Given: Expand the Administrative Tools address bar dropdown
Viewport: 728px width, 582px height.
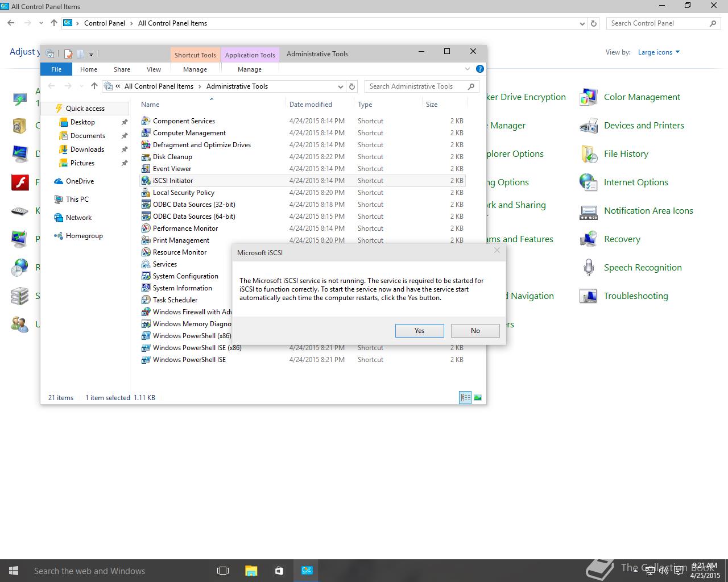Looking at the screenshot, I should [x=340, y=86].
